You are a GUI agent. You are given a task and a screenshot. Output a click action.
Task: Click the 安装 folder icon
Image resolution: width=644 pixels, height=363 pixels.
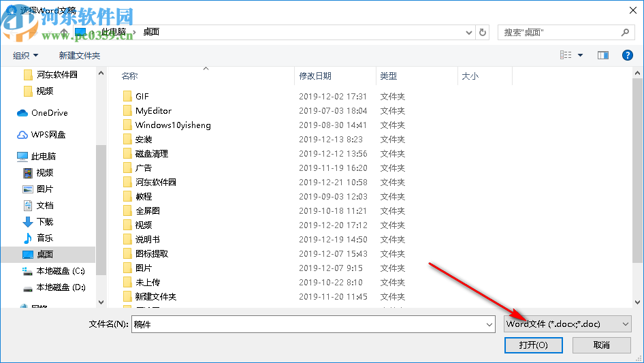tap(127, 140)
